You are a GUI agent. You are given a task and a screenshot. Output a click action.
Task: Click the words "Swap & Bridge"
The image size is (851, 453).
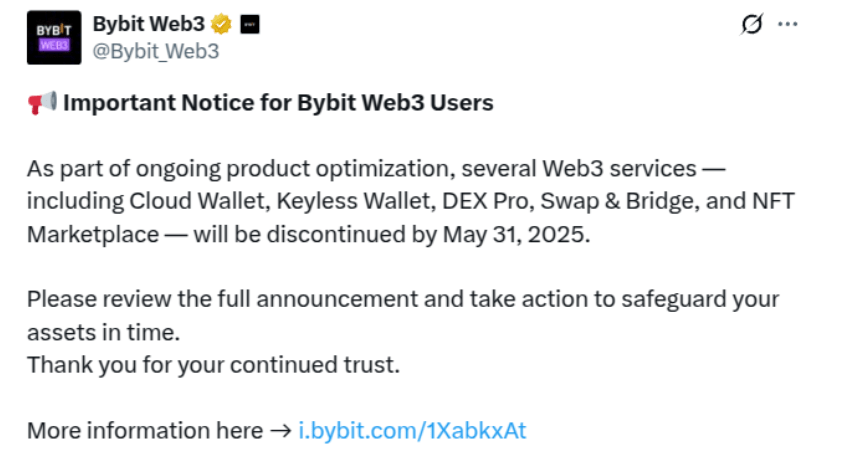point(617,201)
